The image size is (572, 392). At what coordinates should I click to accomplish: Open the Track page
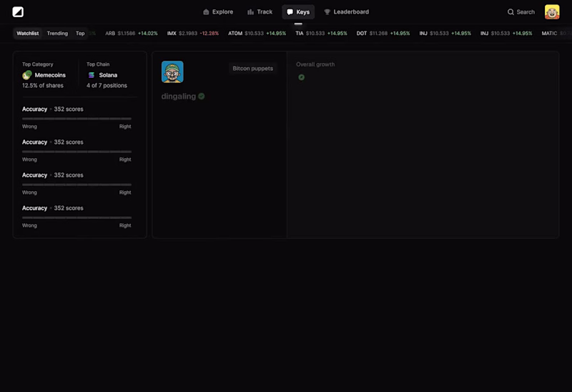click(260, 12)
